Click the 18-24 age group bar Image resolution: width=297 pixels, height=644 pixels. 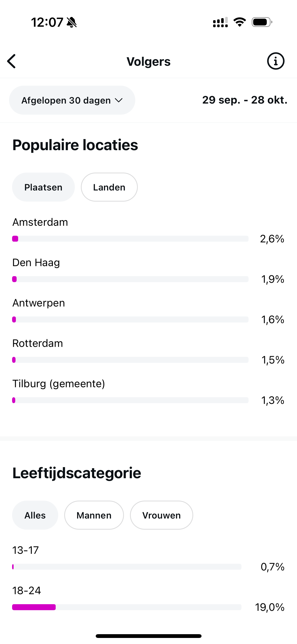click(127, 607)
